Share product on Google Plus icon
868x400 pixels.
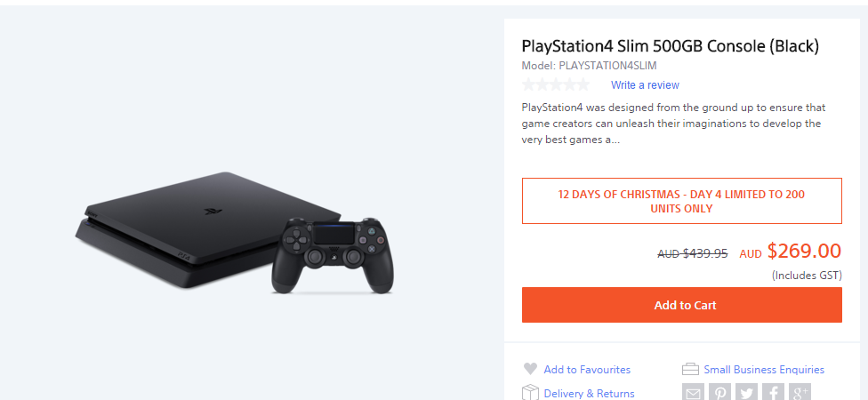(800, 392)
